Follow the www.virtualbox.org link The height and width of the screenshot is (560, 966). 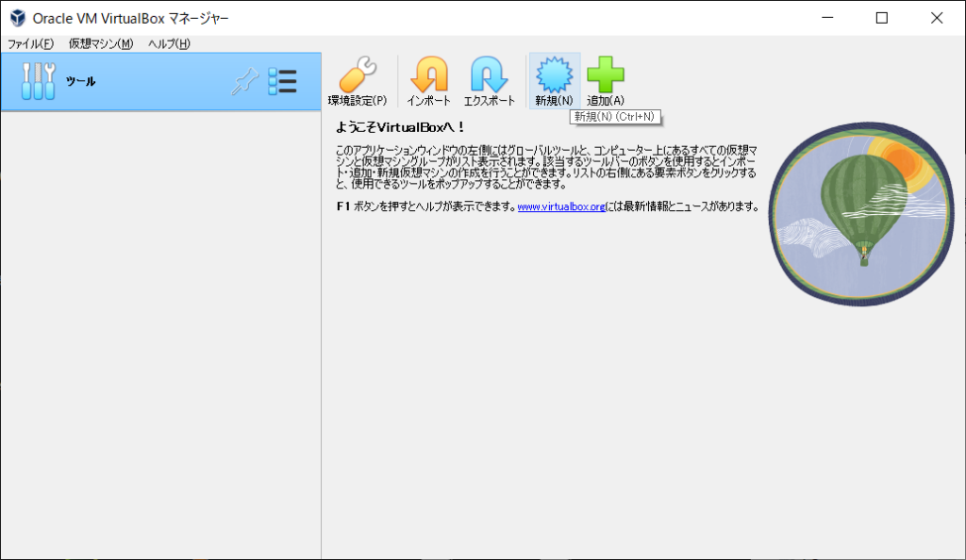[x=561, y=206]
